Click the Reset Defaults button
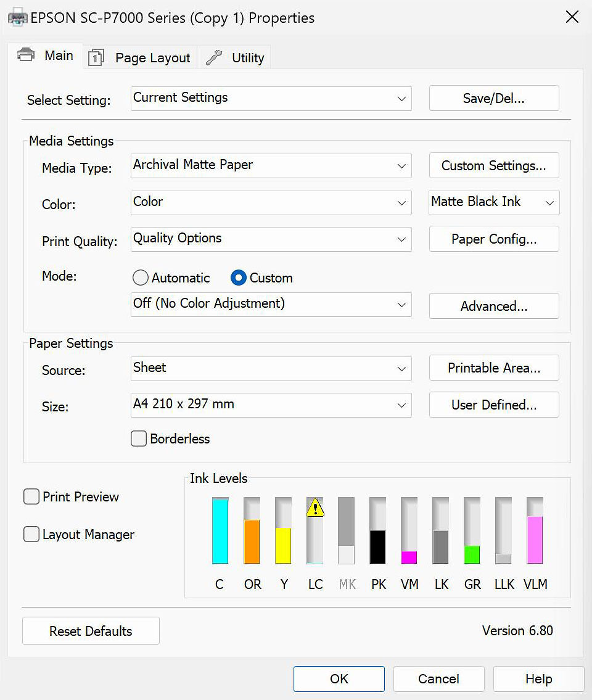 click(x=91, y=630)
